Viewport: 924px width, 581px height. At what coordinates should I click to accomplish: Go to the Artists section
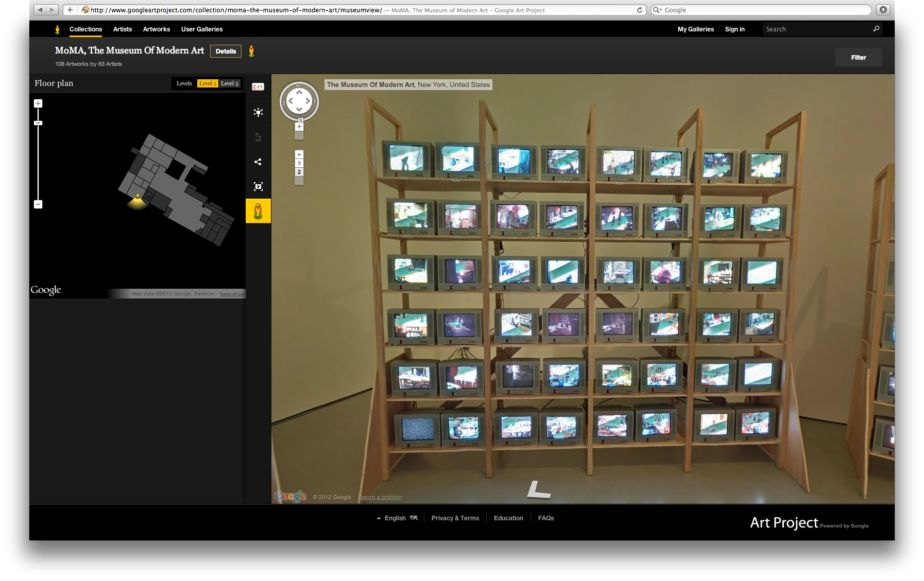click(122, 29)
